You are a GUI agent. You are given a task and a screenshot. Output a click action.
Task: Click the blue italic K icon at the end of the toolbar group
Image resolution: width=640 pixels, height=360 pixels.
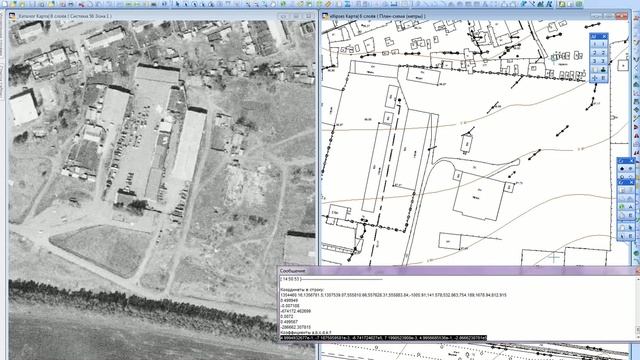[x=549, y=4]
